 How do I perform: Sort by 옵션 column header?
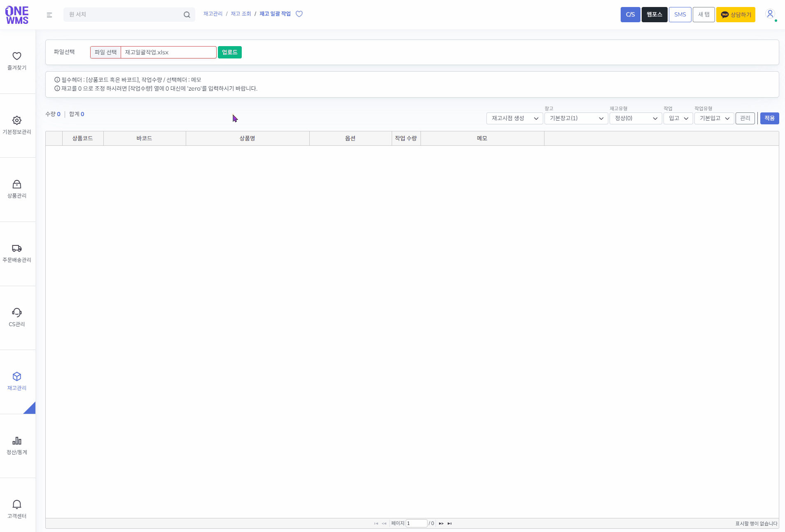point(350,138)
